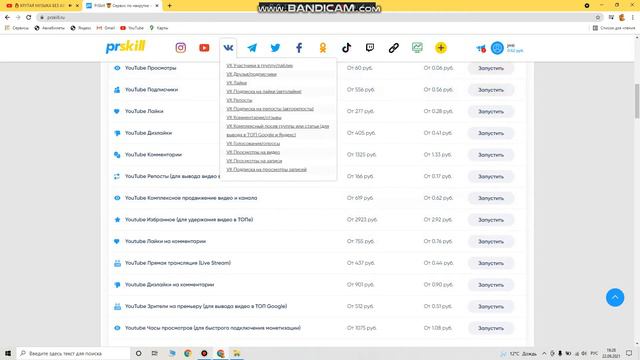The image size is (640, 360).
Task: Click the blue scroll-to-top arrow button
Action: point(615,297)
